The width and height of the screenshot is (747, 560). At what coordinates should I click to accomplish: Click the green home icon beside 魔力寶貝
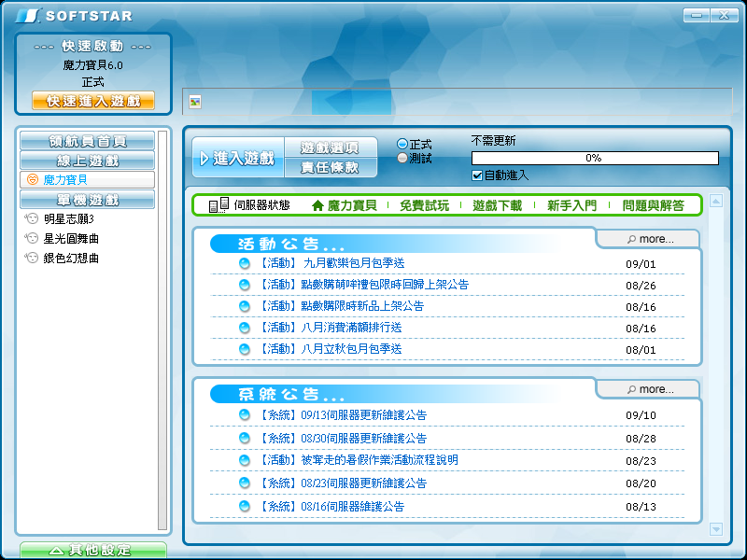pyautogui.click(x=317, y=205)
